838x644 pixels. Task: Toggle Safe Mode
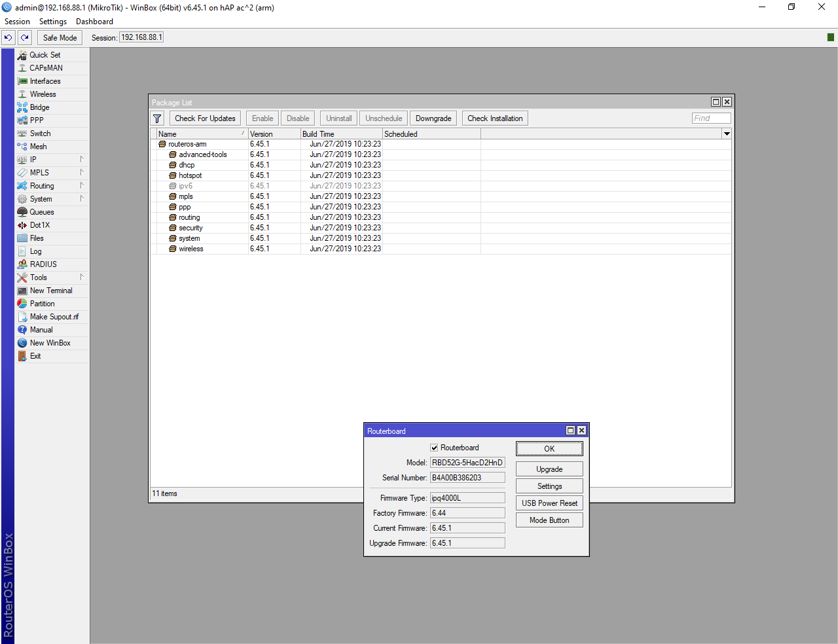pyautogui.click(x=60, y=38)
